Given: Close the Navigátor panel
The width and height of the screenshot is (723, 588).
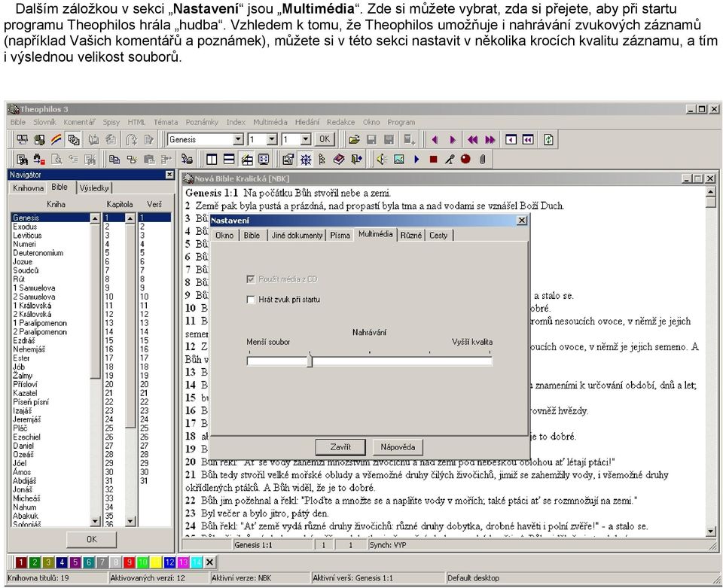Looking at the screenshot, I should click(169, 175).
